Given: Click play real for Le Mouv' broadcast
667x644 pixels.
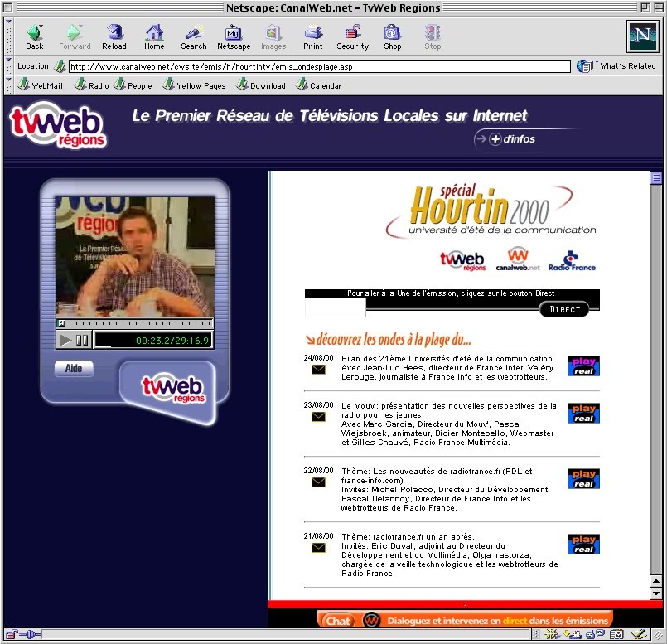Looking at the screenshot, I should (x=583, y=414).
